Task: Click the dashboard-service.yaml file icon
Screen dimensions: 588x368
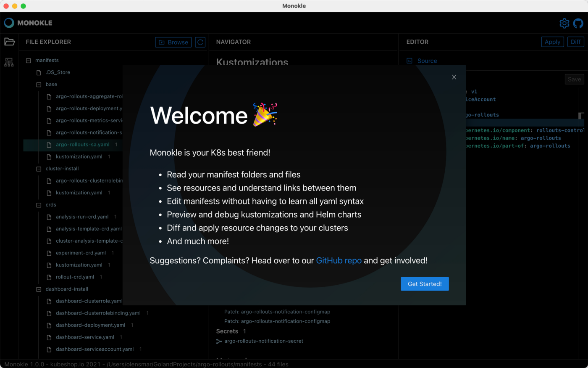Action: [49, 337]
